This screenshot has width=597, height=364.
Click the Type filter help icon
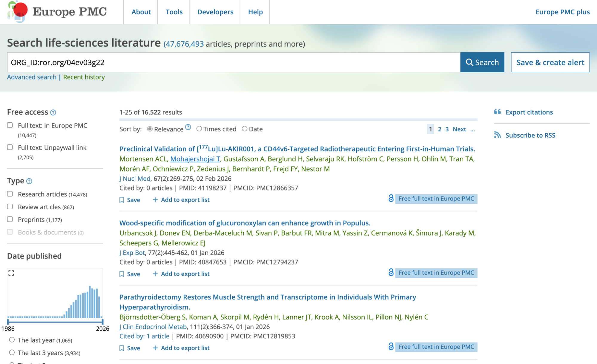click(x=29, y=181)
